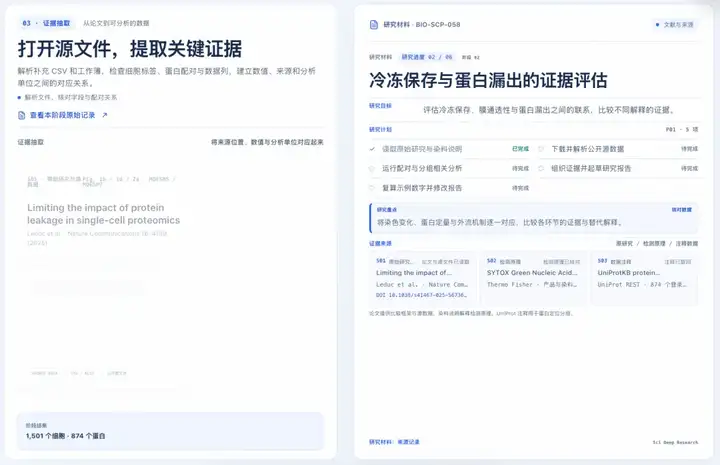Click the file icon next to 查看本阶段原始记录
720x465 pixels.
click(x=22, y=115)
